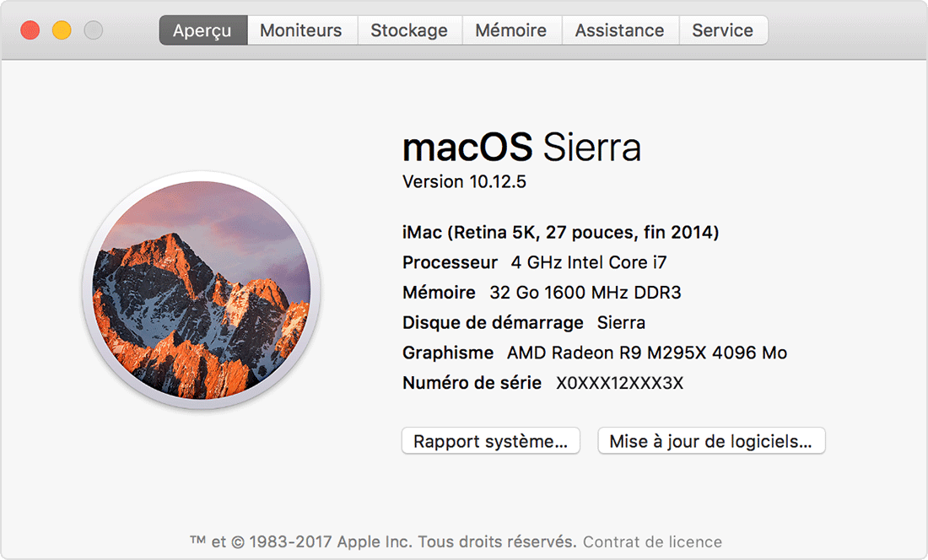Go to the Mémoire tab

click(510, 30)
